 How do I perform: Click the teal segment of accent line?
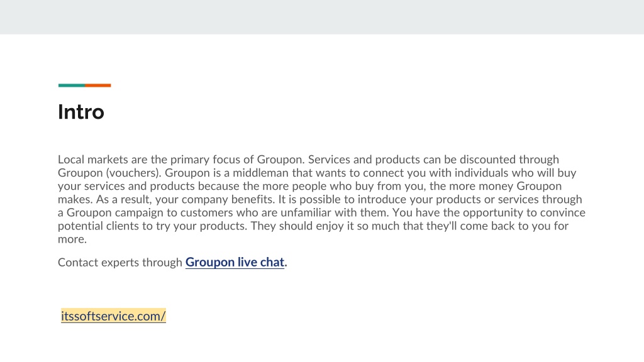click(72, 85)
